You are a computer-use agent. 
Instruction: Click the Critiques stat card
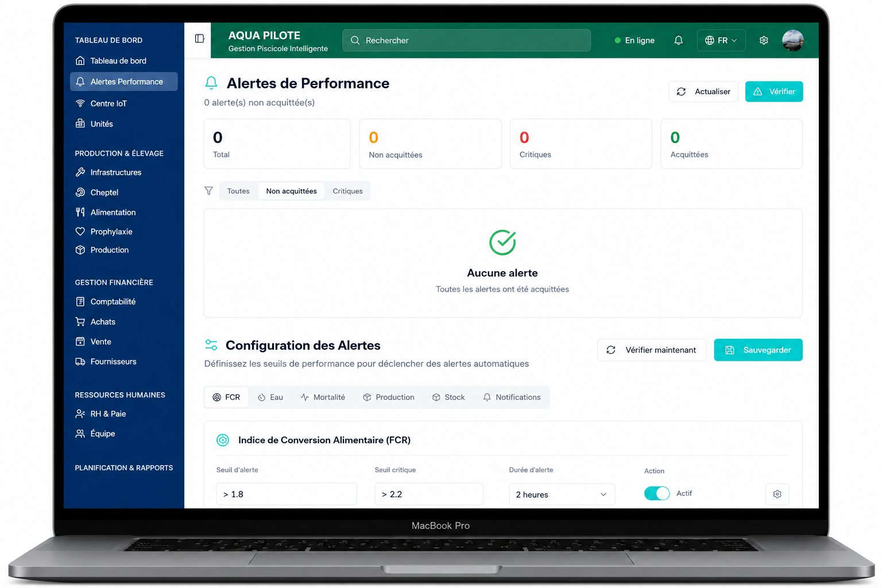(581, 144)
